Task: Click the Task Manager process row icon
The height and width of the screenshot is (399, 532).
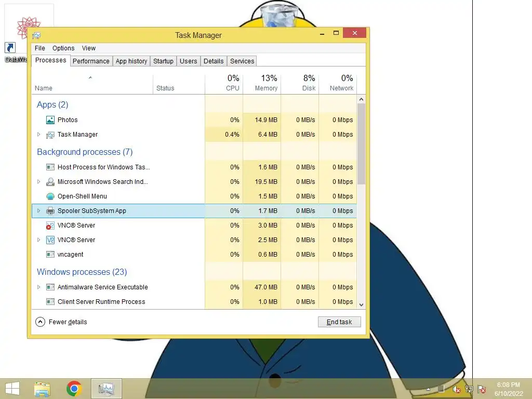Action: (50, 135)
